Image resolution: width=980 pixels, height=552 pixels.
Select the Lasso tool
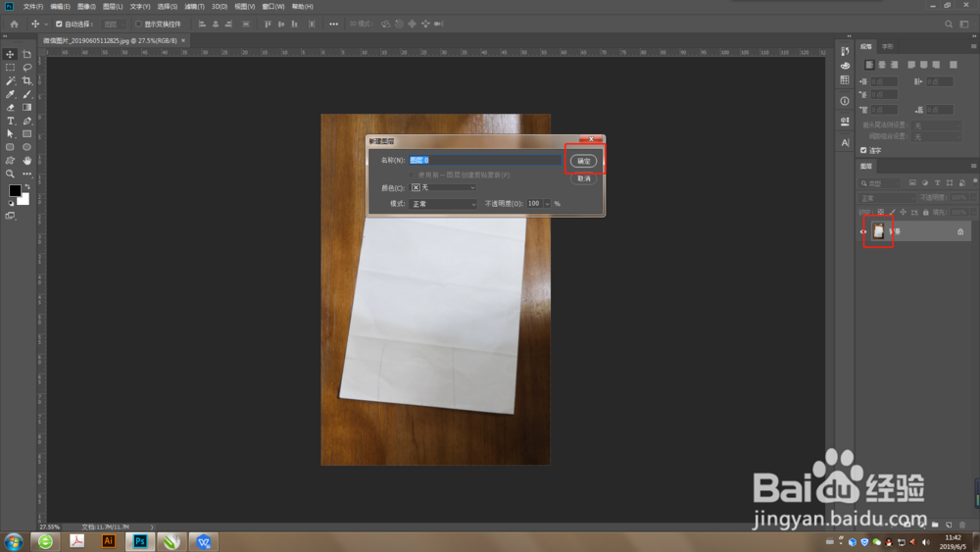(x=26, y=68)
